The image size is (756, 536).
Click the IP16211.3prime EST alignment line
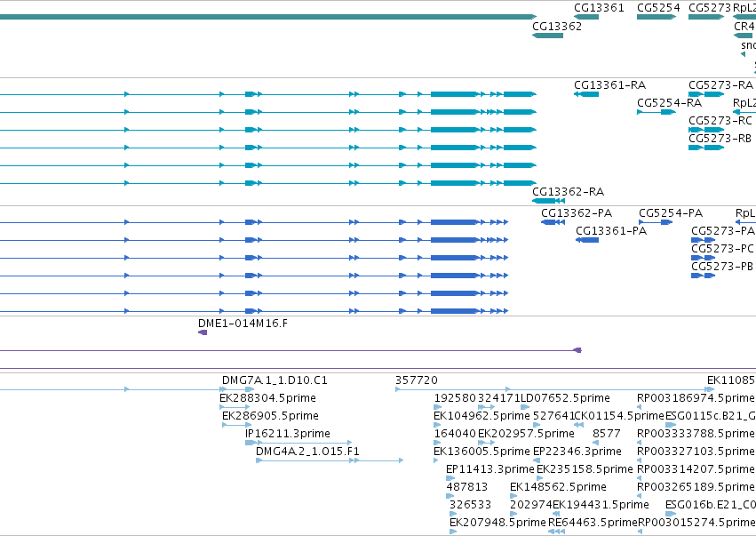298,443
